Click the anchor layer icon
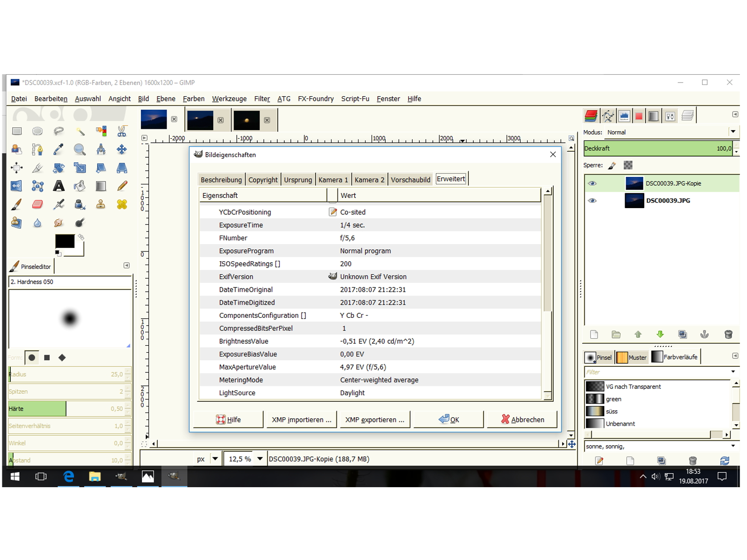 (705, 334)
